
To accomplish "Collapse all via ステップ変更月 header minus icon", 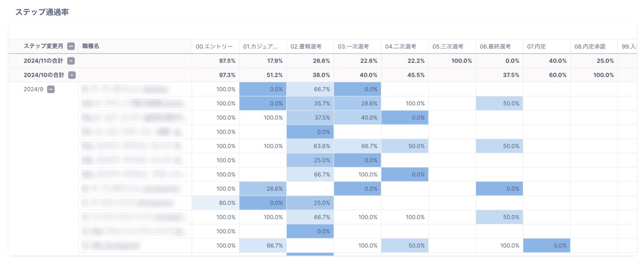I will (71, 46).
